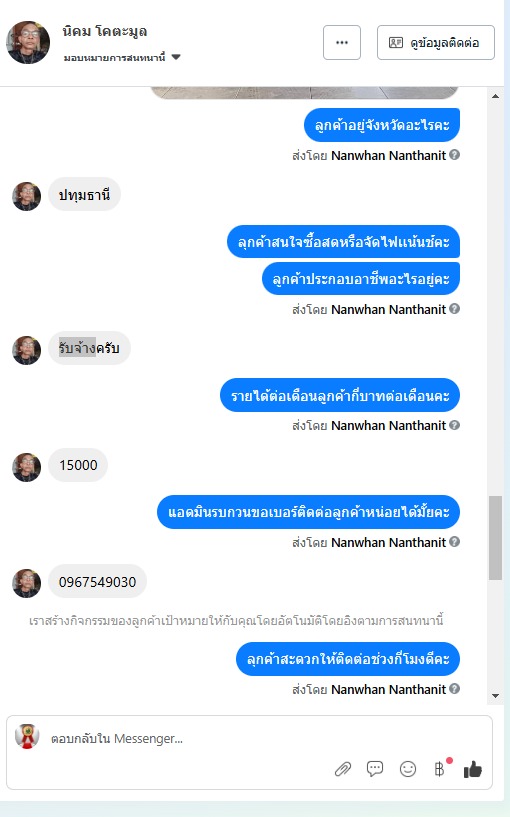
Task: Open the saved replies speech bubble icon
Action: (375, 769)
